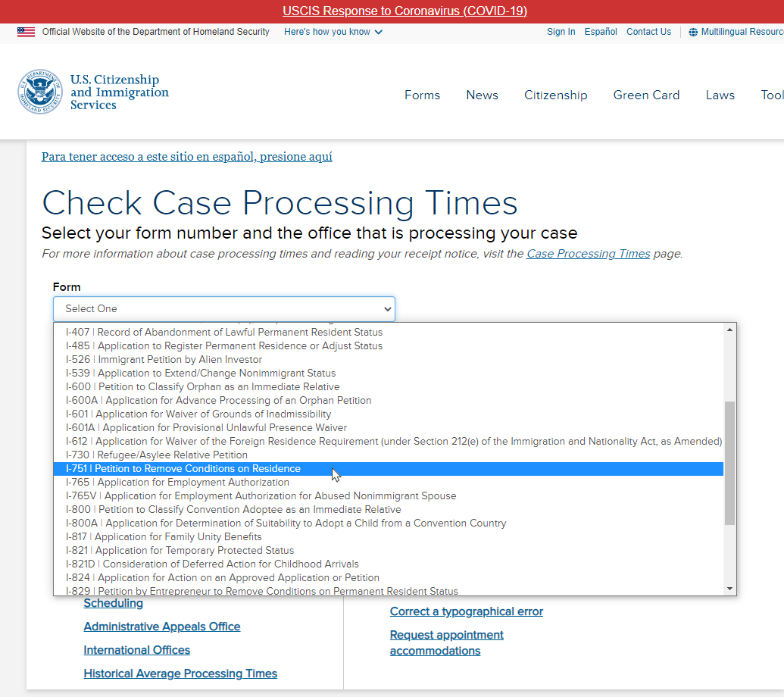Click the Sign In link
This screenshot has height=697, width=784.
point(561,32)
